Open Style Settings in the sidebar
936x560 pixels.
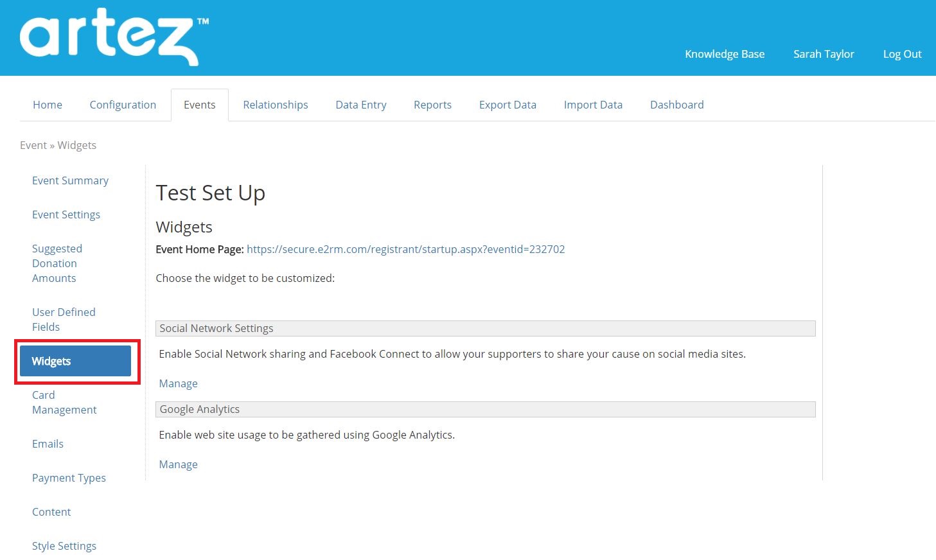click(x=64, y=546)
